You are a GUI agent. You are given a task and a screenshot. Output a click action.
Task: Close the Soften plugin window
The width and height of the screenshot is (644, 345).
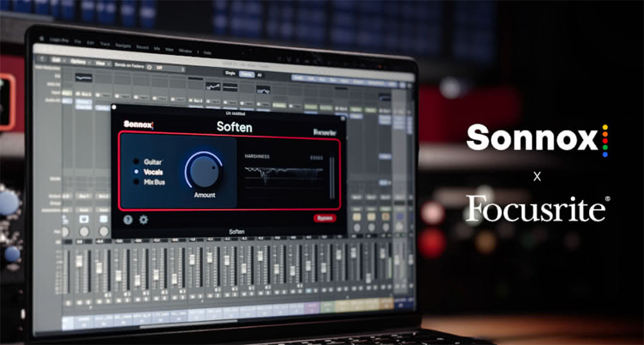(x=114, y=107)
